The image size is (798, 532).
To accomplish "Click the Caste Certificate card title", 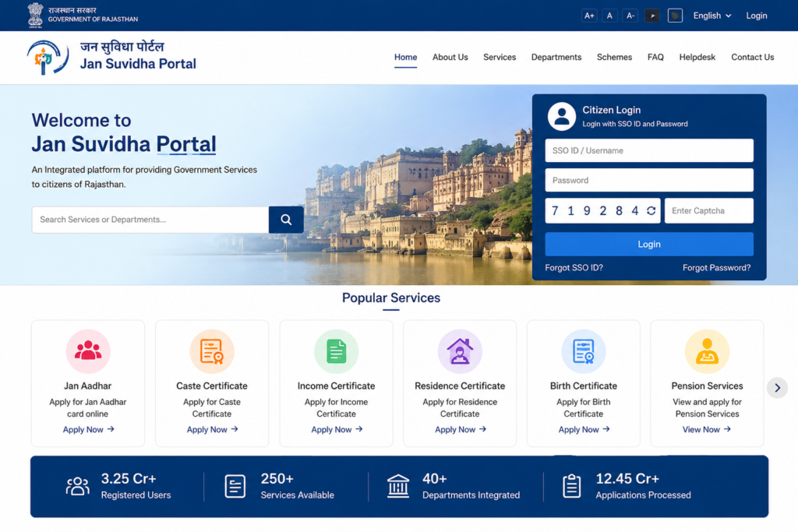I will pos(212,386).
